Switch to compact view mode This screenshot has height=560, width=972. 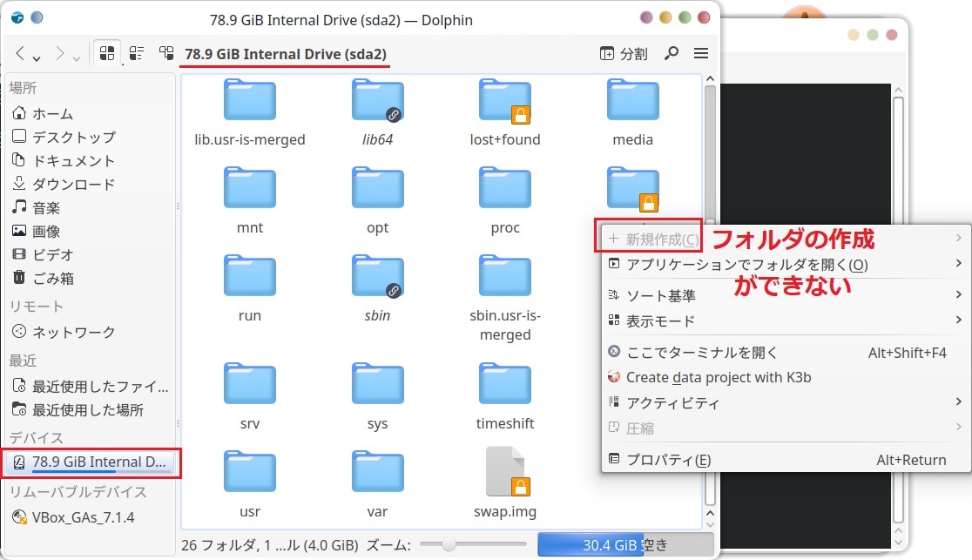pos(137,53)
